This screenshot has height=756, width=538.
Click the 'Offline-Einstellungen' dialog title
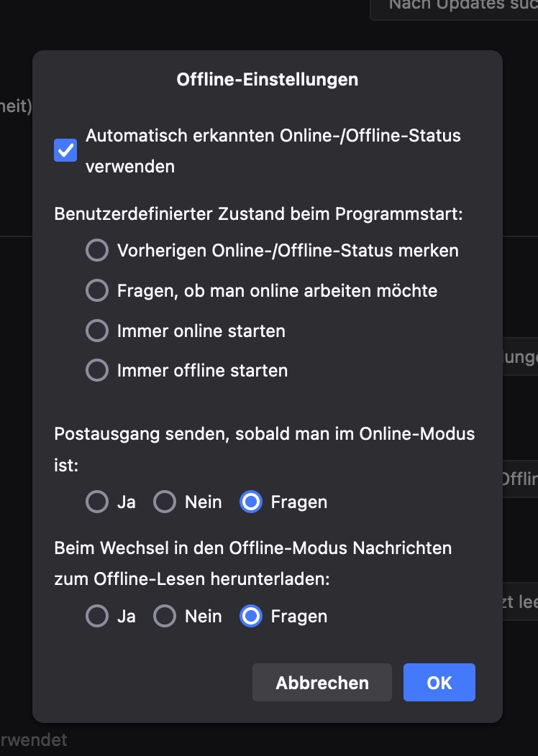[x=268, y=80]
